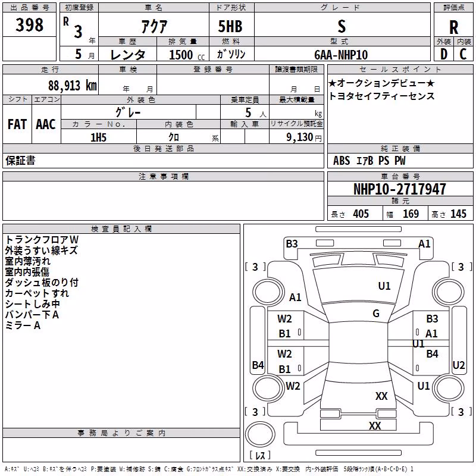
Task: Click the first registration year R 3
Action: click(73, 28)
